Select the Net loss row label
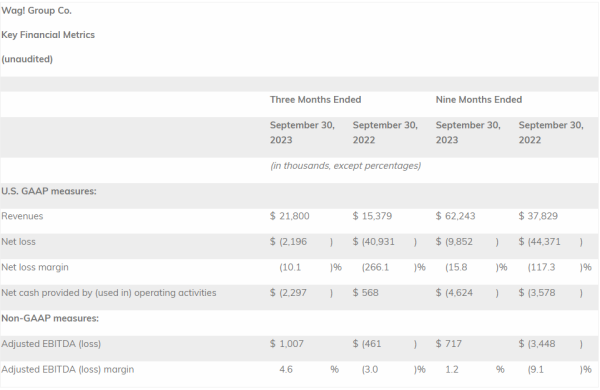This screenshot has width=600, height=390. [18, 242]
